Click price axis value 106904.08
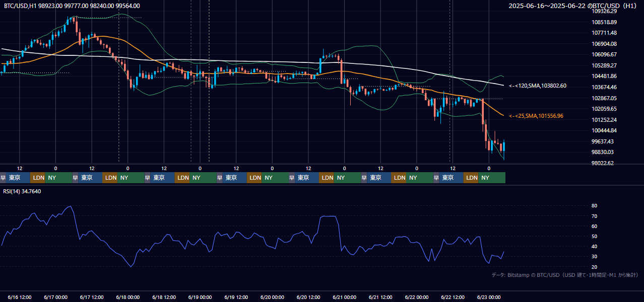Viewport: 644px width, 302px height. click(x=605, y=44)
